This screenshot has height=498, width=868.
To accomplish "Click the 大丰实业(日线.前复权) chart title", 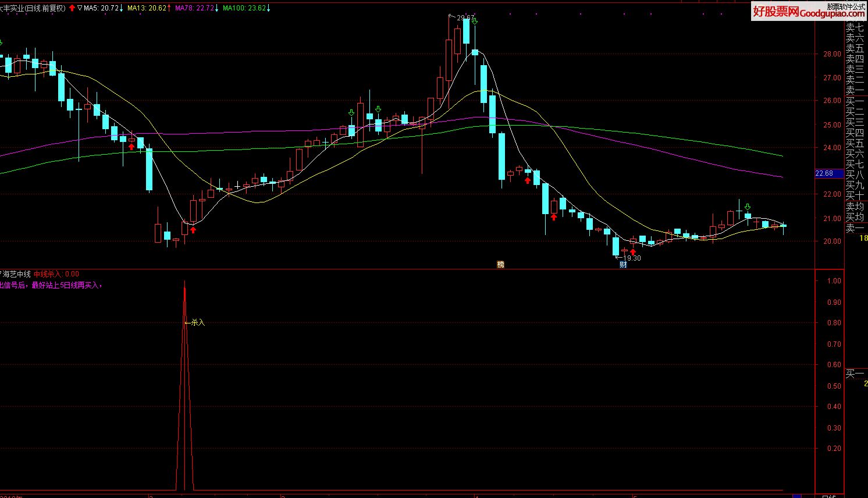I will click(x=33, y=8).
